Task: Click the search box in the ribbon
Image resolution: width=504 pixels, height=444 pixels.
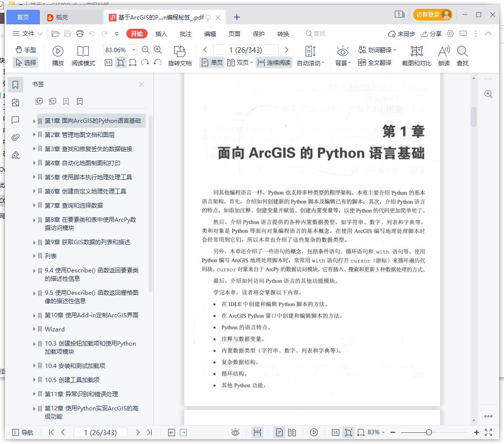Action: tap(315, 34)
